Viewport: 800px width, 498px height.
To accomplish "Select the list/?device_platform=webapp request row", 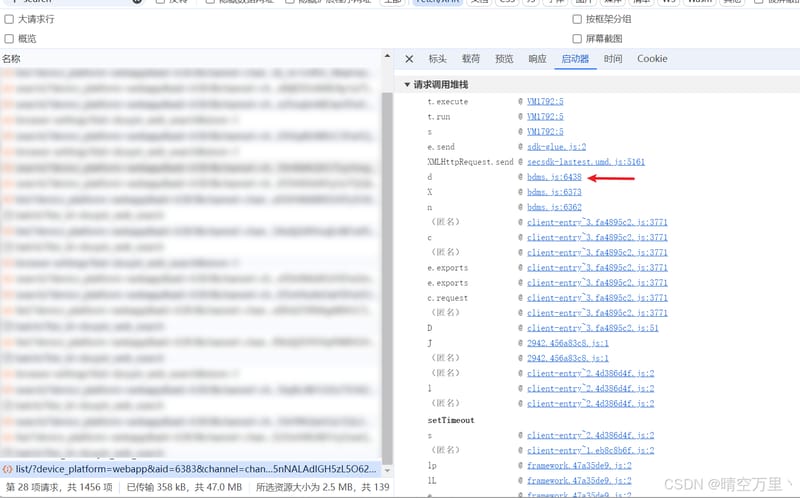I will (x=190, y=469).
